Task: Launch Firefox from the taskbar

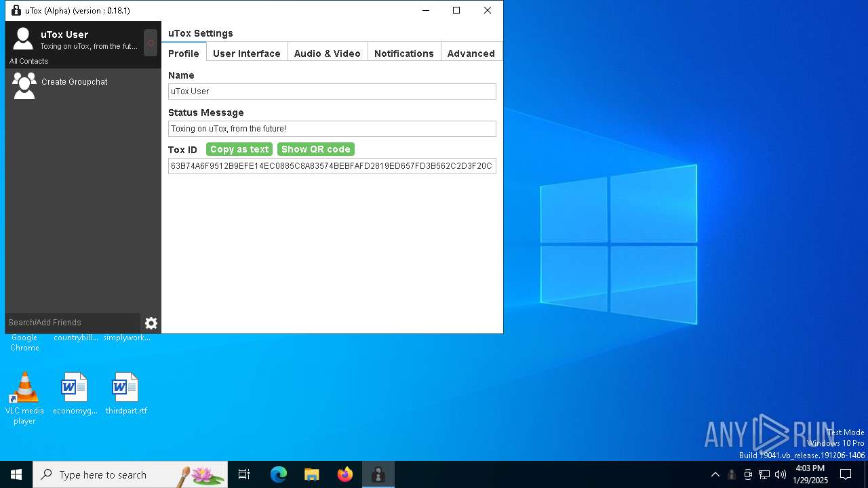Action: click(345, 474)
